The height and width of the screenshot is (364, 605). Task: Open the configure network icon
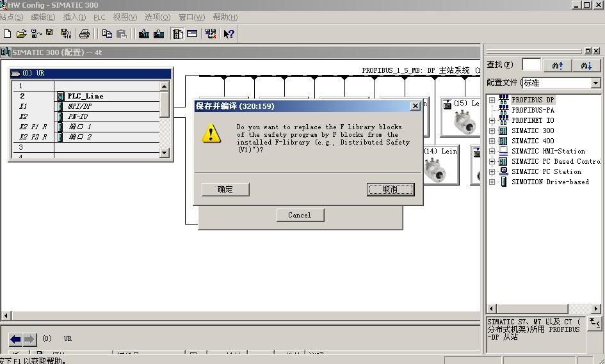pyautogui.click(x=211, y=34)
